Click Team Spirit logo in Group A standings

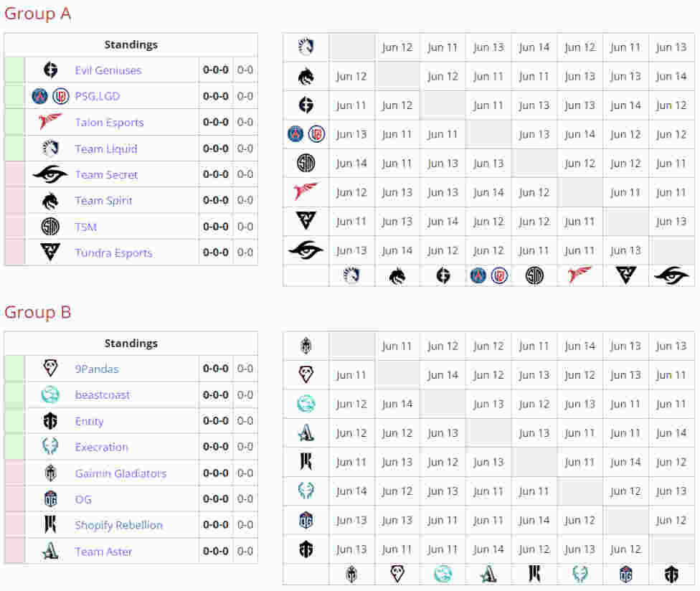(50, 201)
